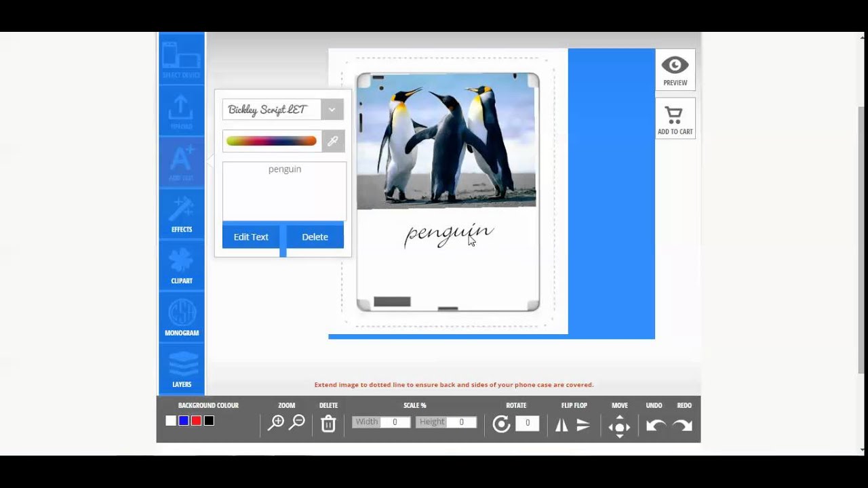Open the Layers panel

[x=181, y=369]
